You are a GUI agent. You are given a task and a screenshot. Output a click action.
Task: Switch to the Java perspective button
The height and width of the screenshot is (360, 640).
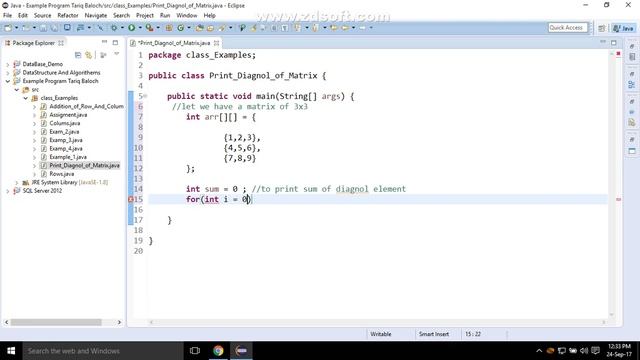pos(623,28)
